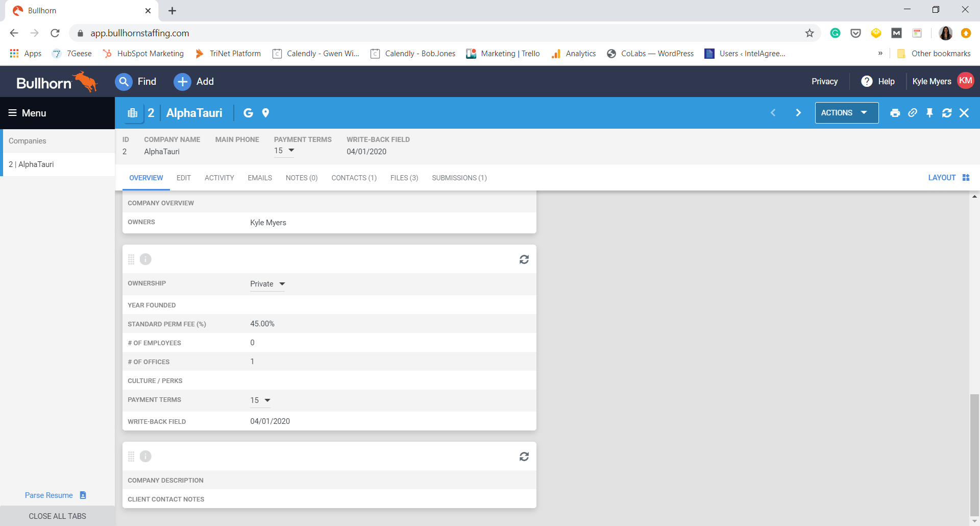Open the LAYOUT options

tap(948, 178)
